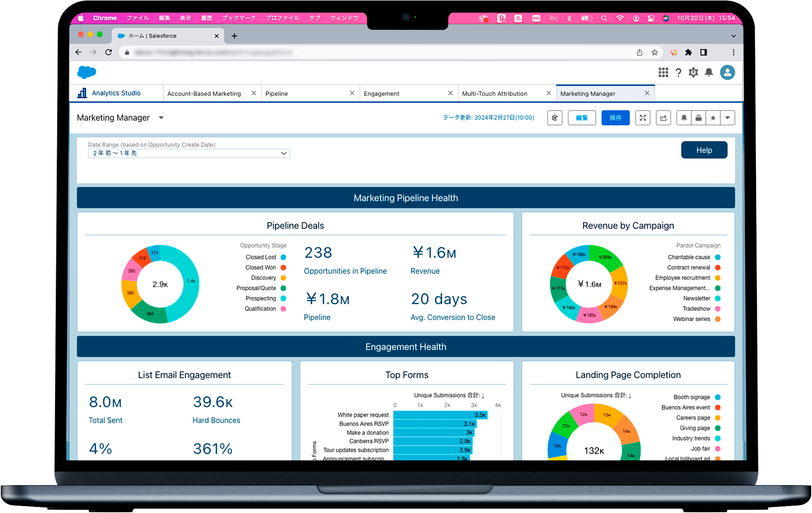812x513 pixels.
Task: Click the Help button
Action: click(704, 150)
